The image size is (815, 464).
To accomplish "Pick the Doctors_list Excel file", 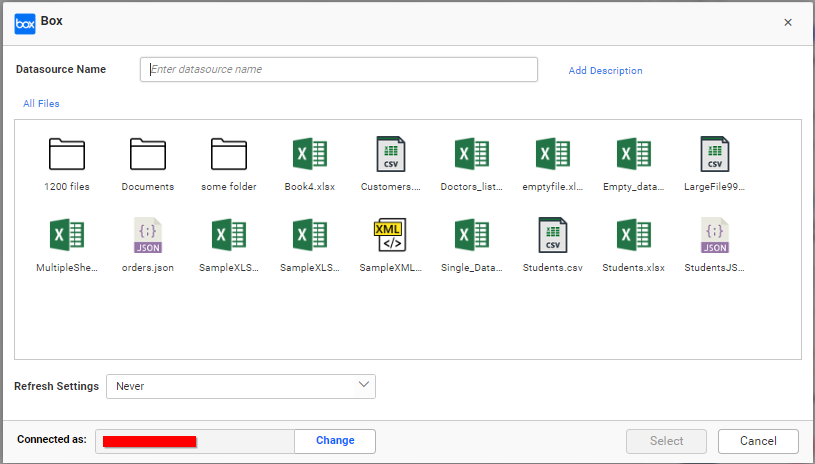I will point(472,155).
